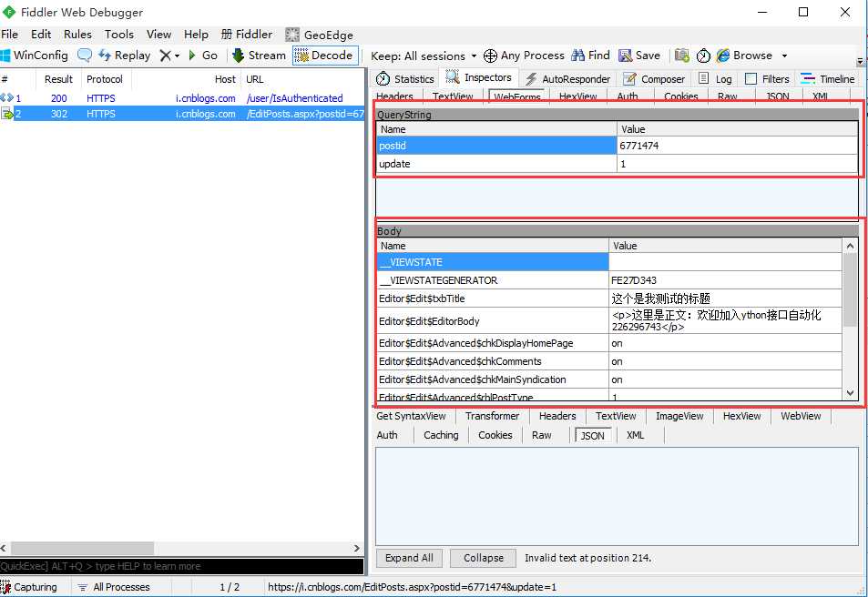Sort sessions by Result column
The width and height of the screenshot is (868, 597).
tap(58, 79)
